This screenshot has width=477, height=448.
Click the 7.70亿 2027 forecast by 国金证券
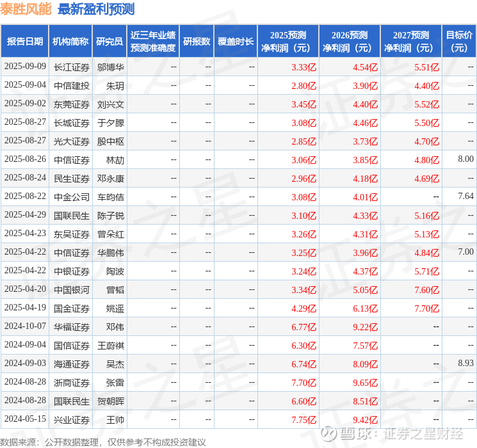click(426, 308)
